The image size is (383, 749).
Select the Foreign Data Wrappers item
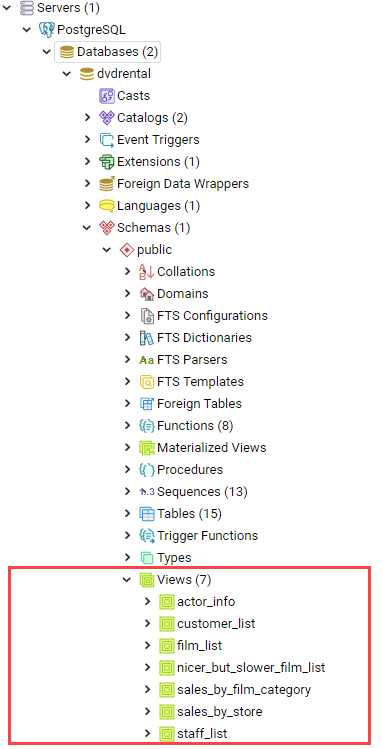click(183, 183)
